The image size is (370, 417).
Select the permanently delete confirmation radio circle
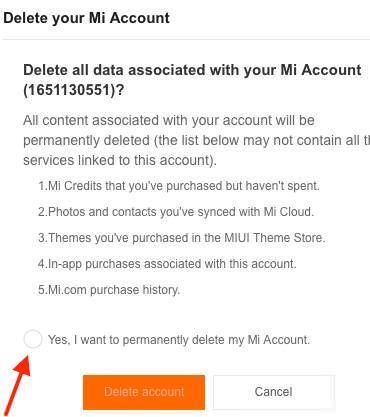coord(33,339)
